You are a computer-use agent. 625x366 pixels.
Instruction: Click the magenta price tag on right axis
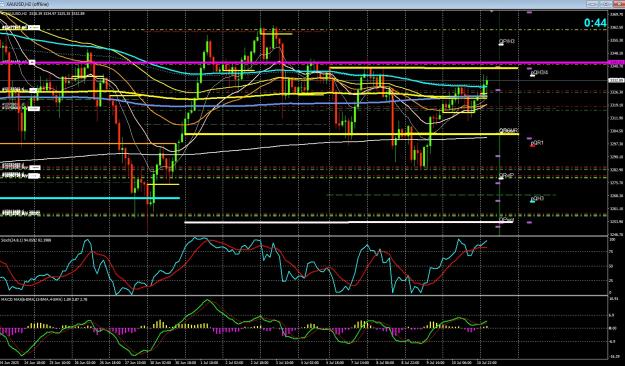[617, 63]
